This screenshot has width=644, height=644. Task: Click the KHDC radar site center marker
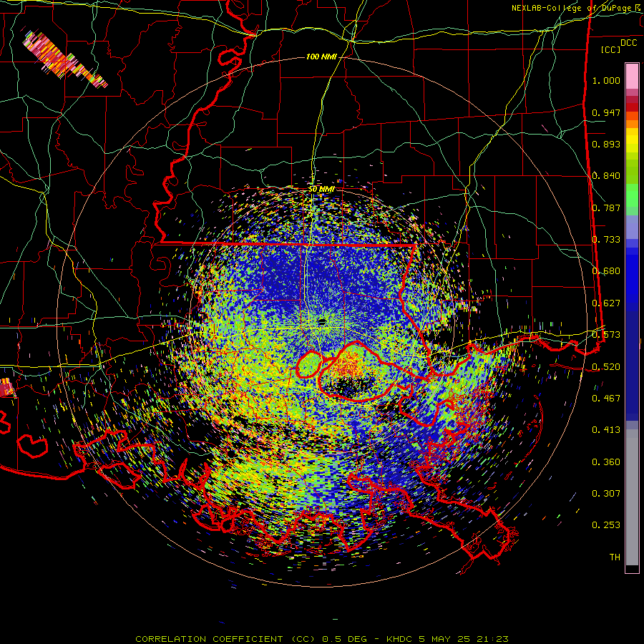pos(321,321)
